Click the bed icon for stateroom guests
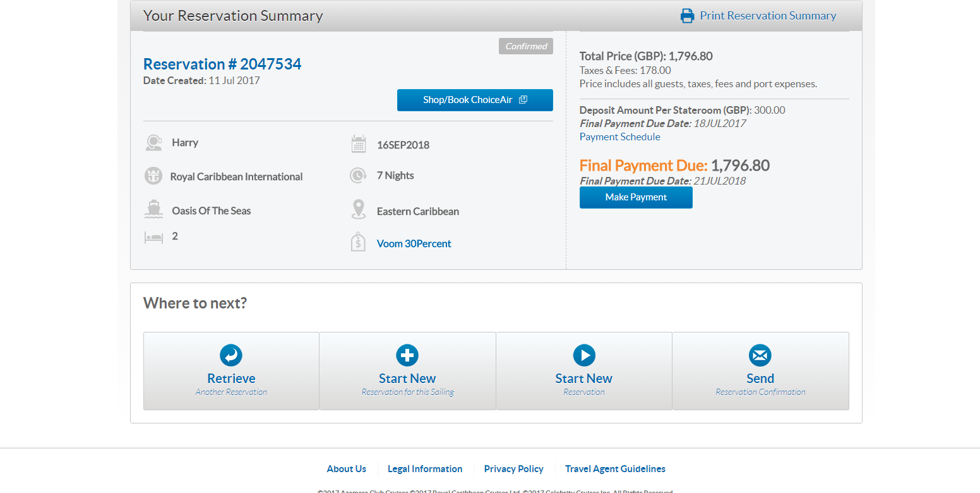Image resolution: width=980 pixels, height=493 pixels. click(153, 238)
